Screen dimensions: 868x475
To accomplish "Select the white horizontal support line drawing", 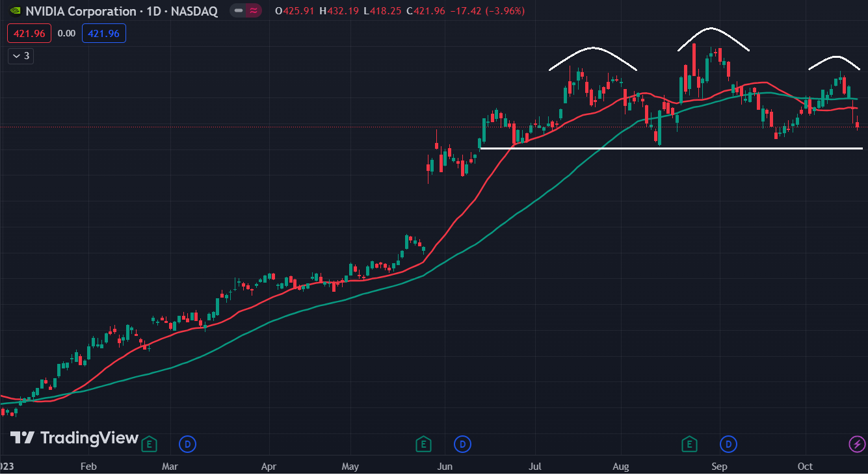I will point(671,149).
